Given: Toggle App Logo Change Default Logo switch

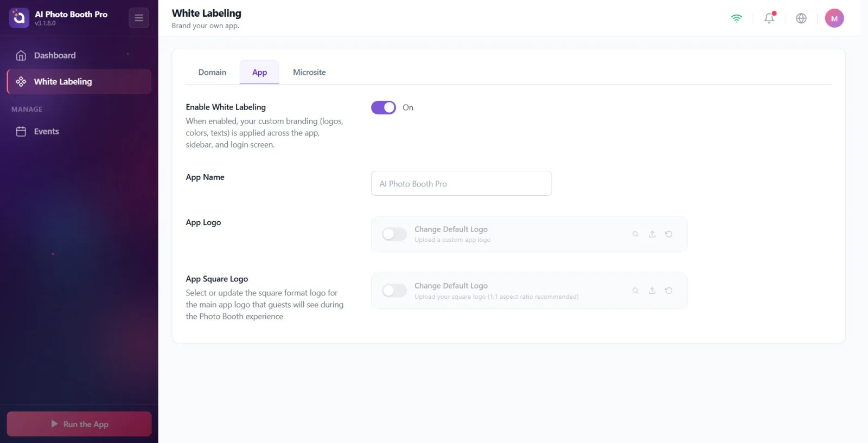Looking at the screenshot, I should (394, 234).
